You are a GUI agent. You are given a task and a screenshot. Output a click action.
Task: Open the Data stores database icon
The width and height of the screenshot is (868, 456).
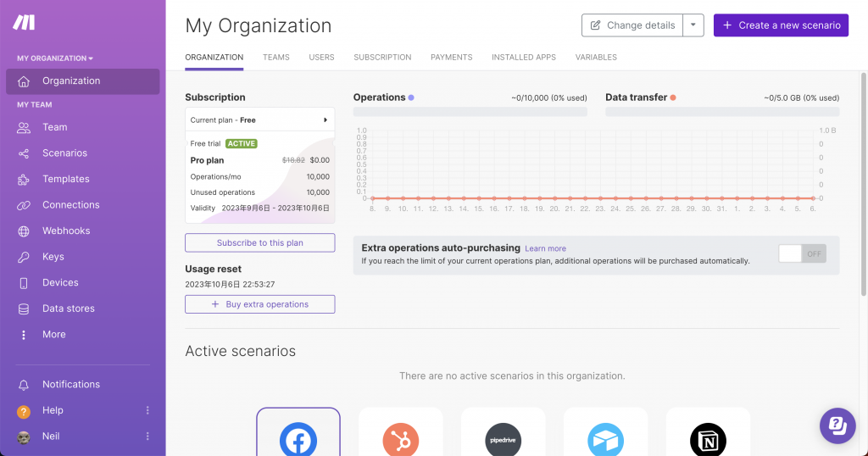click(23, 309)
